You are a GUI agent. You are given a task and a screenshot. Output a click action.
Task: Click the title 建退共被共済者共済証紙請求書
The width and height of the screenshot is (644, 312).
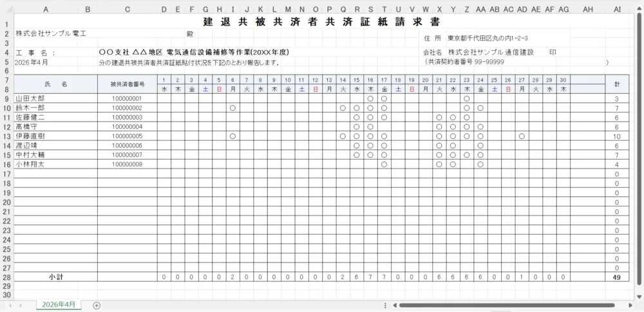point(322,21)
